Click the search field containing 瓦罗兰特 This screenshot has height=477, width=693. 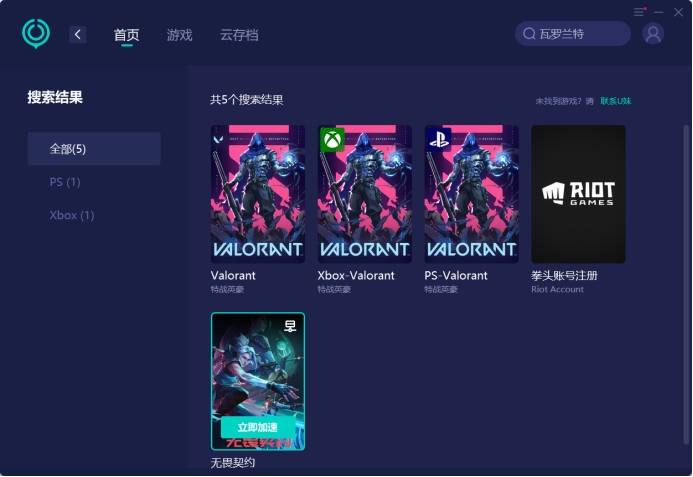point(572,34)
